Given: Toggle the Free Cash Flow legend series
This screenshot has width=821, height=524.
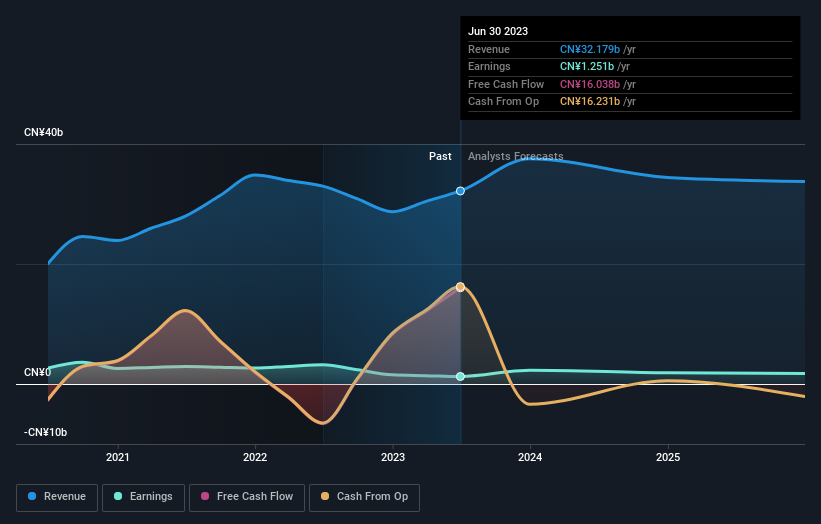Looking at the screenshot, I should [x=247, y=497].
